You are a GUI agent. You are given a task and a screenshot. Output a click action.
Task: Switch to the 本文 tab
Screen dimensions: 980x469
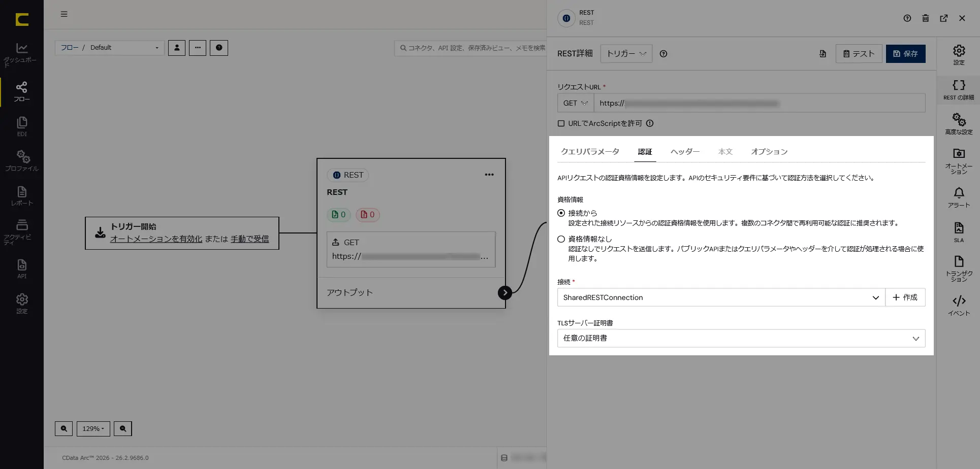point(725,152)
